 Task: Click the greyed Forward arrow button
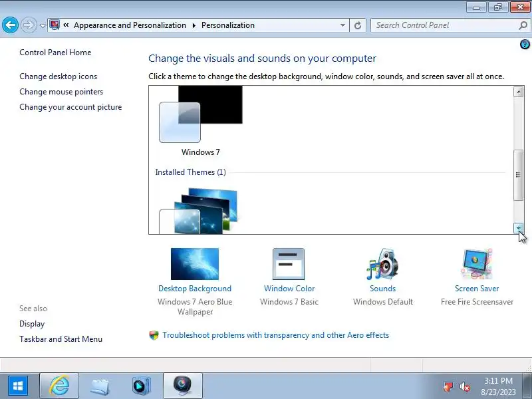point(29,25)
